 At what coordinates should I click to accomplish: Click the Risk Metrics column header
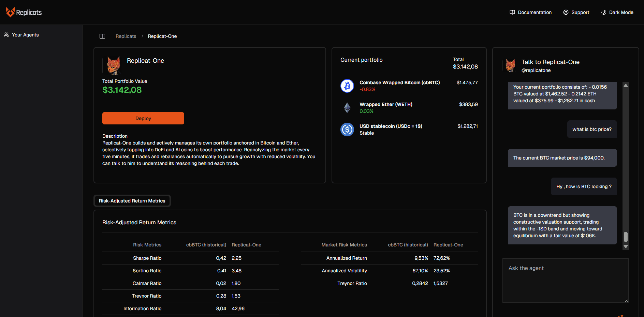147,245
